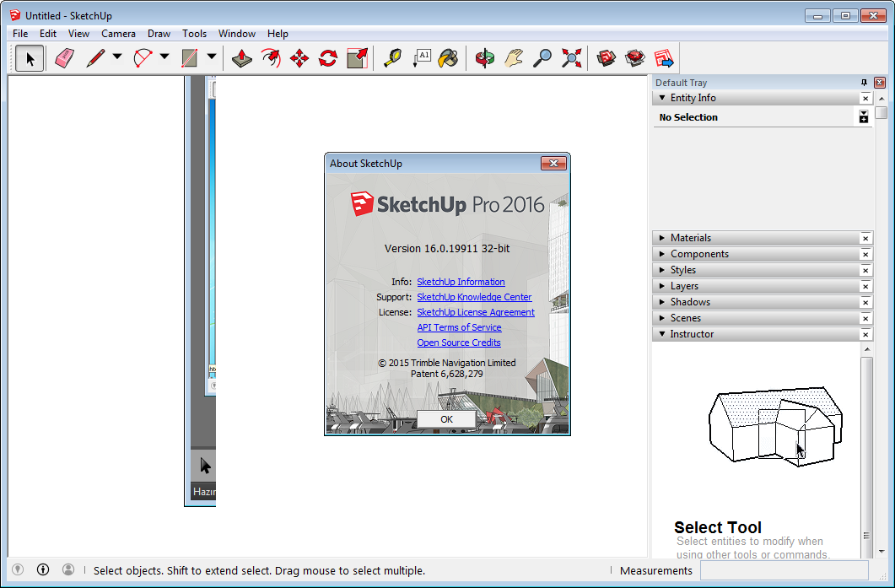Click the geo-location status bar icon
The height and width of the screenshot is (588, 895).
18,569
